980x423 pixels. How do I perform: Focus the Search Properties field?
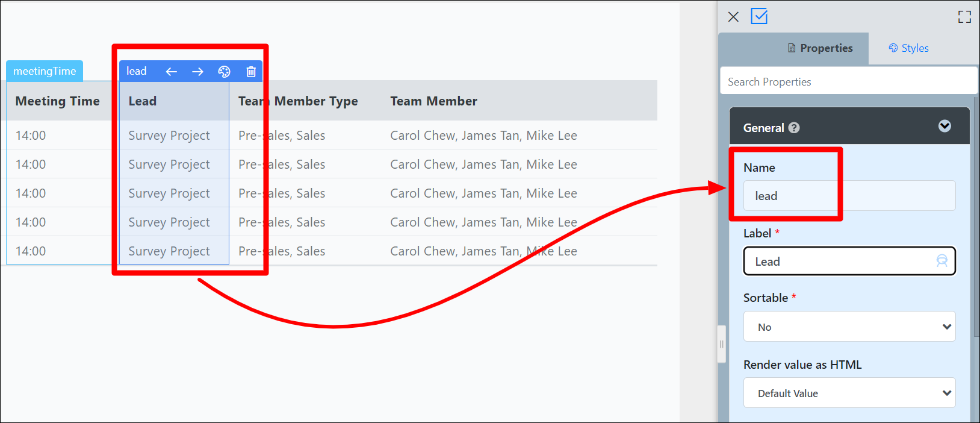(x=848, y=81)
